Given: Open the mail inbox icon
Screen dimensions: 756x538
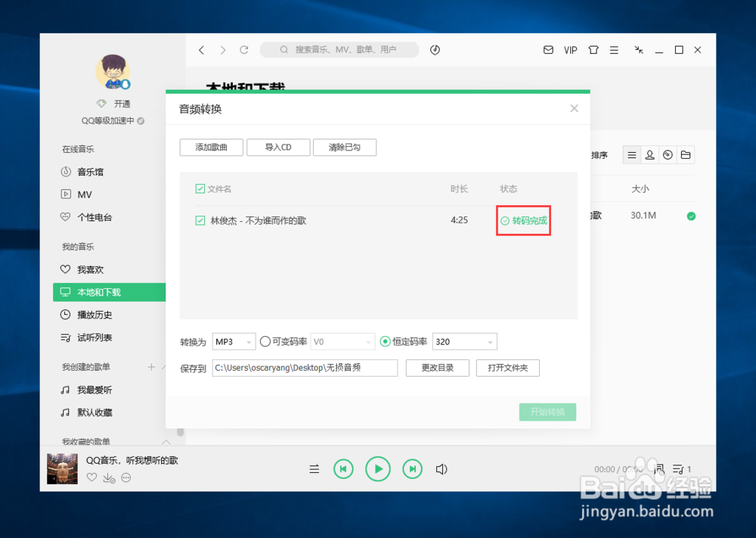Looking at the screenshot, I should tap(548, 50).
